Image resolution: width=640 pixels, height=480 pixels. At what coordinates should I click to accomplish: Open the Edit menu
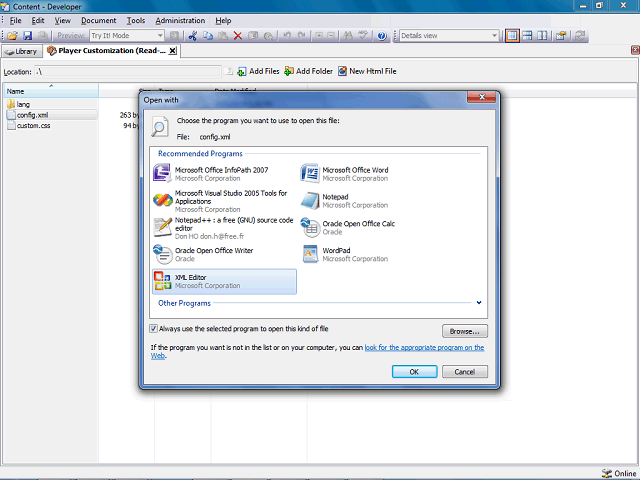[38, 20]
